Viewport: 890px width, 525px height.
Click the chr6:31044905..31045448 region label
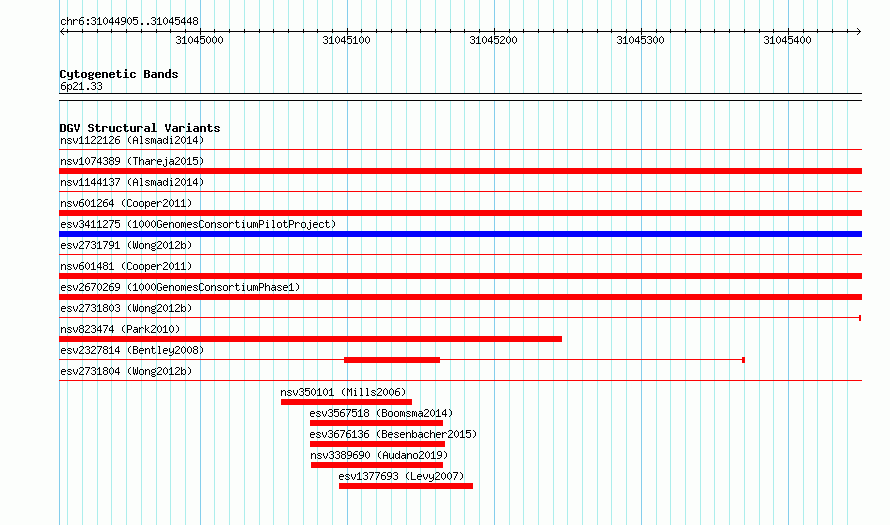(x=129, y=22)
